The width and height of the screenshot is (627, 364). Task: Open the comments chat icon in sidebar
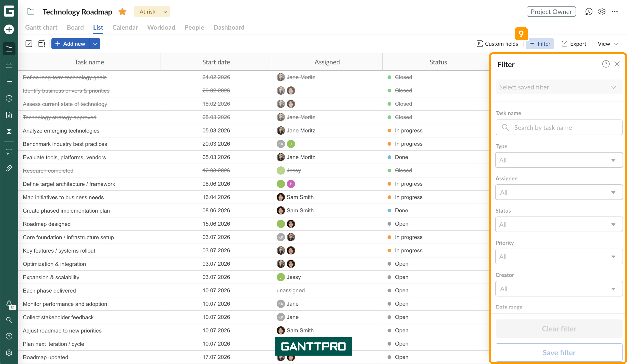point(9,151)
